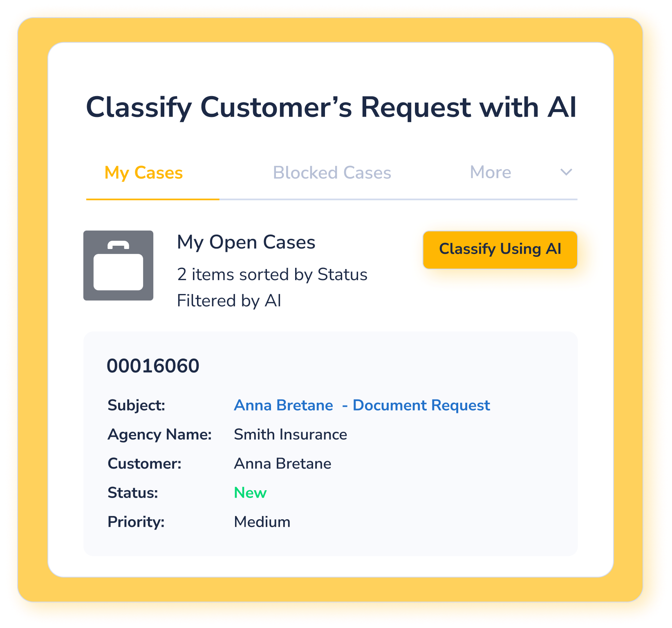Click the Filtered by AI text

[229, 301]
